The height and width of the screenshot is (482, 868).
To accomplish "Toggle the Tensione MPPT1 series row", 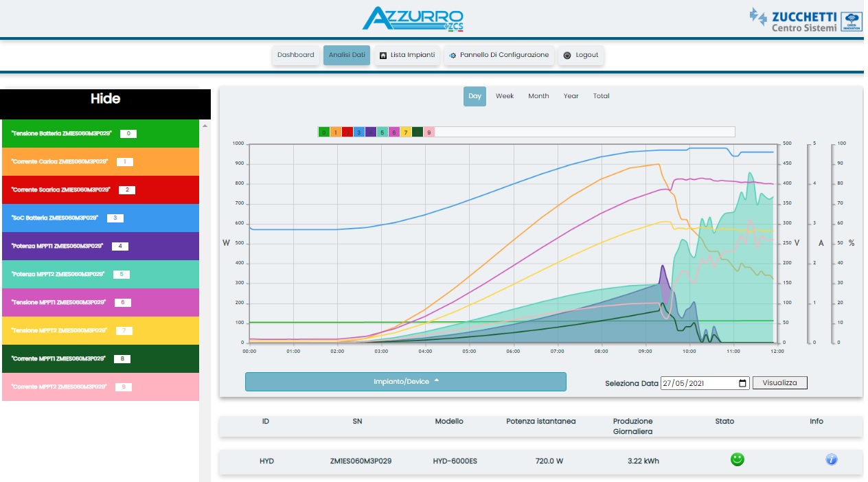I will click(x=100, y=302).
